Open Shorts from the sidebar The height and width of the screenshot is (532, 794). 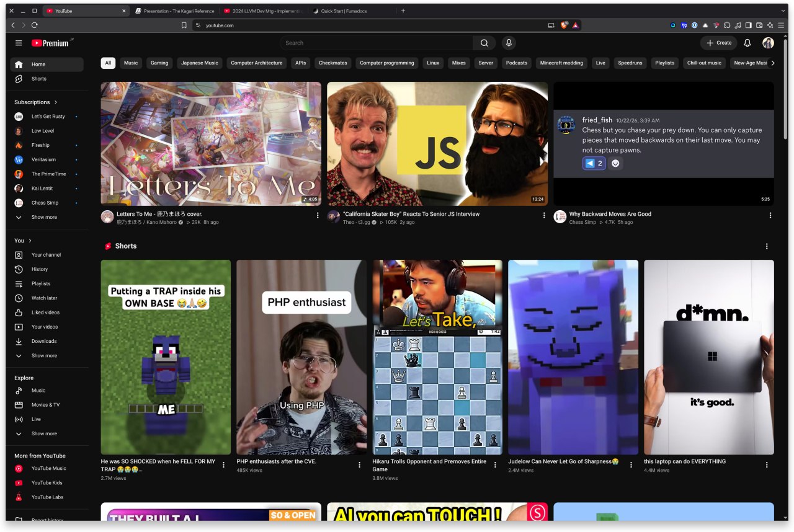(x=47, y=79)
